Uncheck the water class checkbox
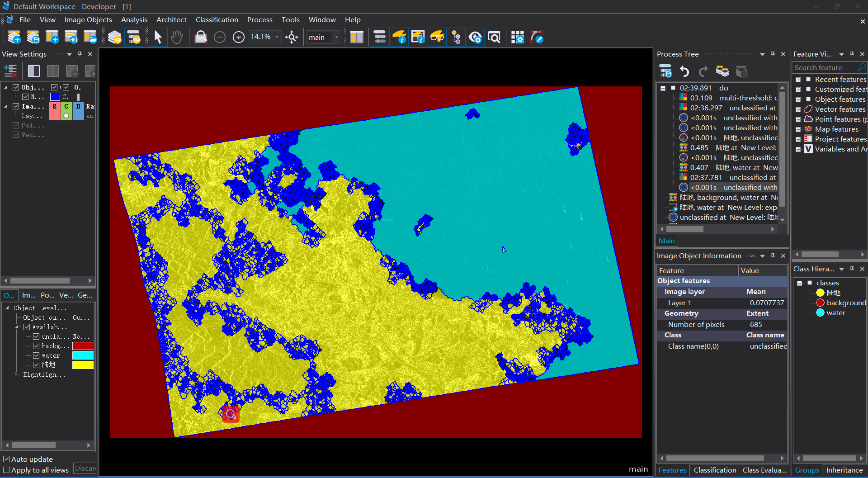 point(36,355)
